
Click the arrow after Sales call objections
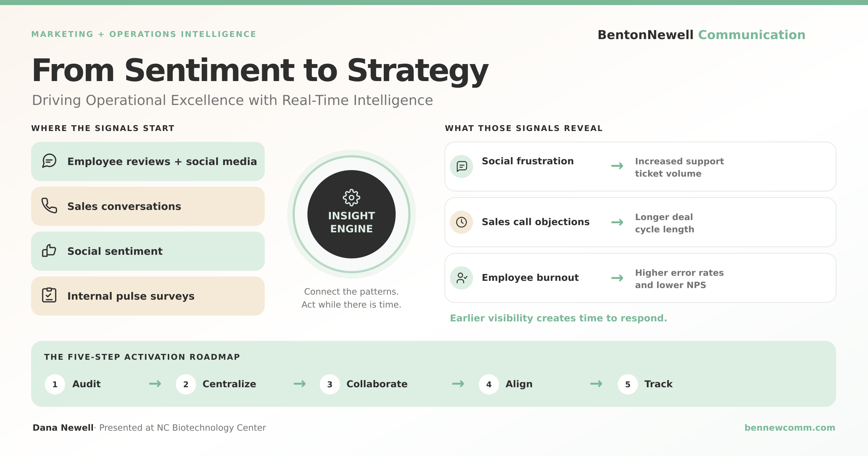click(x=617, y=222)
